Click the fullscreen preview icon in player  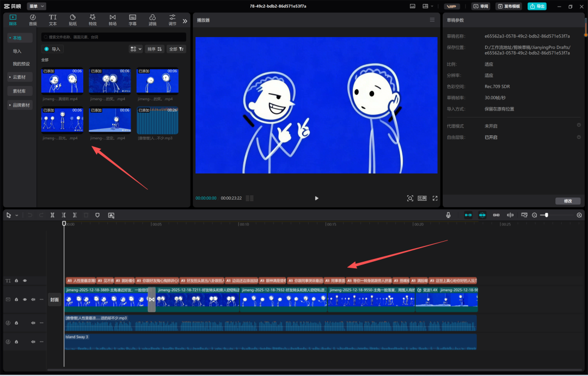click(x=435, y=198)
